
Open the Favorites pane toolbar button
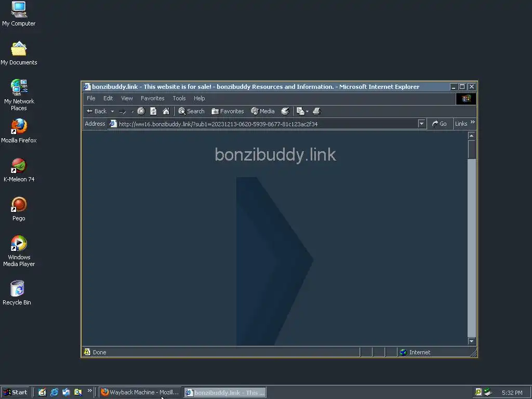(228, 111)
